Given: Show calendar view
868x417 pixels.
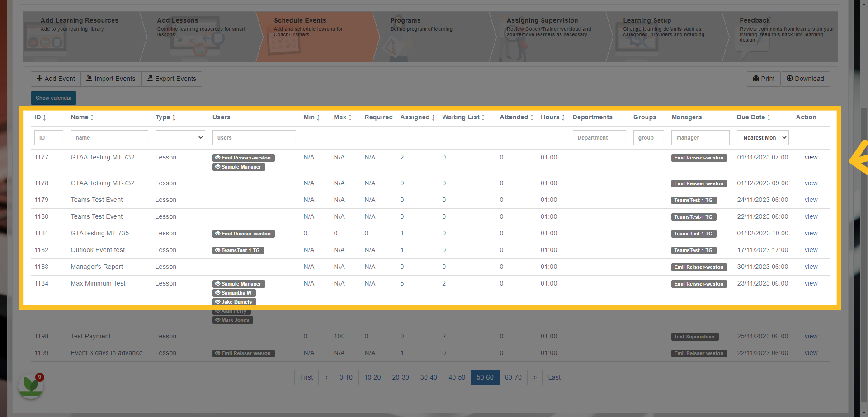Looking at the screenshot, I should point(53,98).
